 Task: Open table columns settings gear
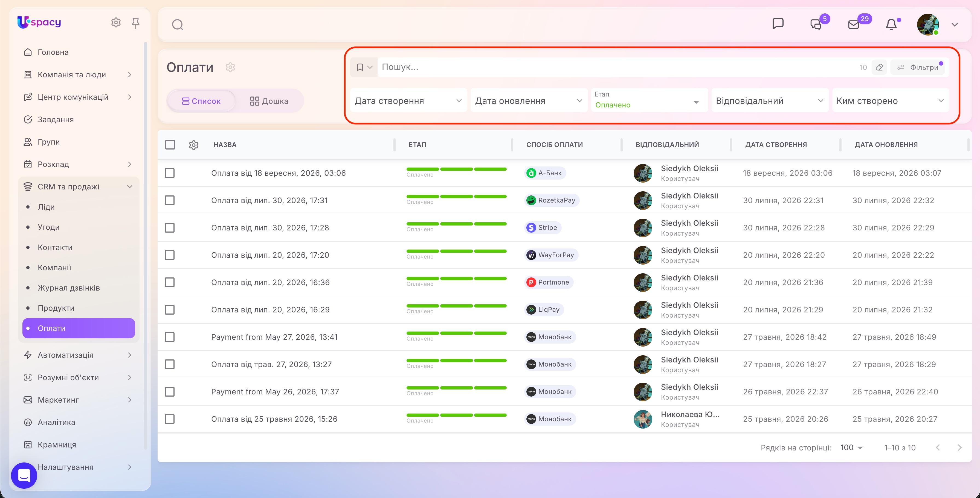(x=194, y=145)
